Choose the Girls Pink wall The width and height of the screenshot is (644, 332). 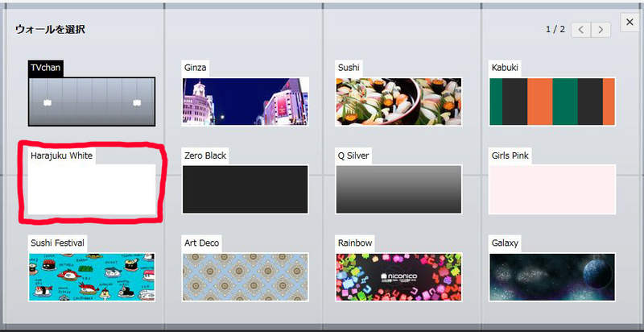point(552,189)
